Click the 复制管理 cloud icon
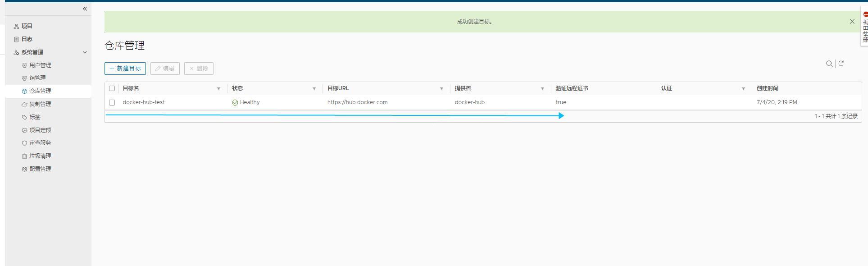The height and width of the screenshot is (266, 868). click(24, 105)
